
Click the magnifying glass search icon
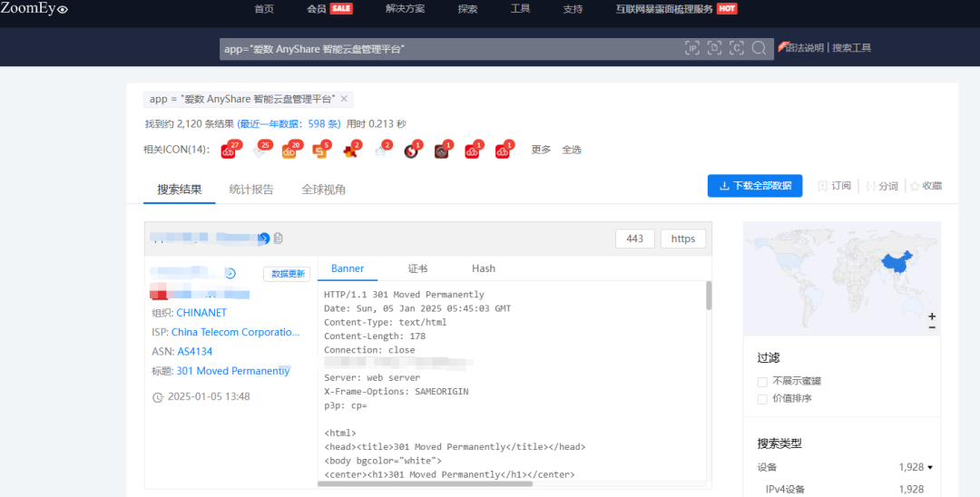(x=759, y=49)
